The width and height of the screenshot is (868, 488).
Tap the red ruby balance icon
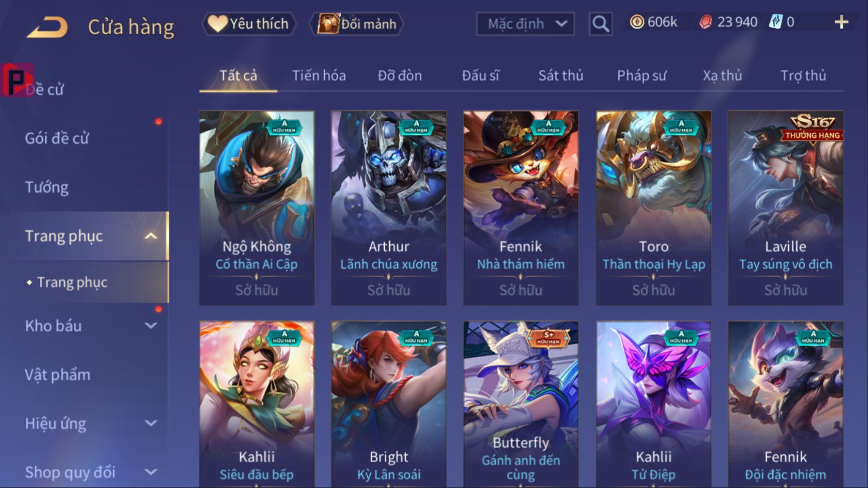[705, 22]
